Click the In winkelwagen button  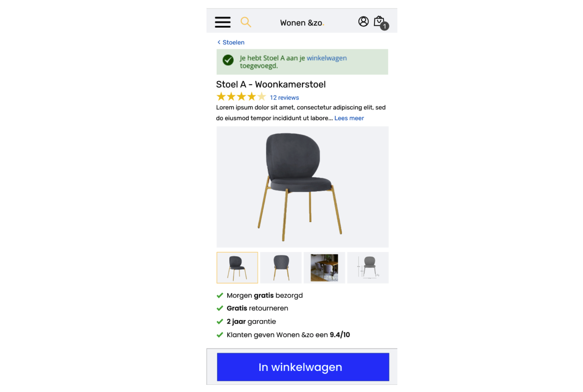(303, 367)
